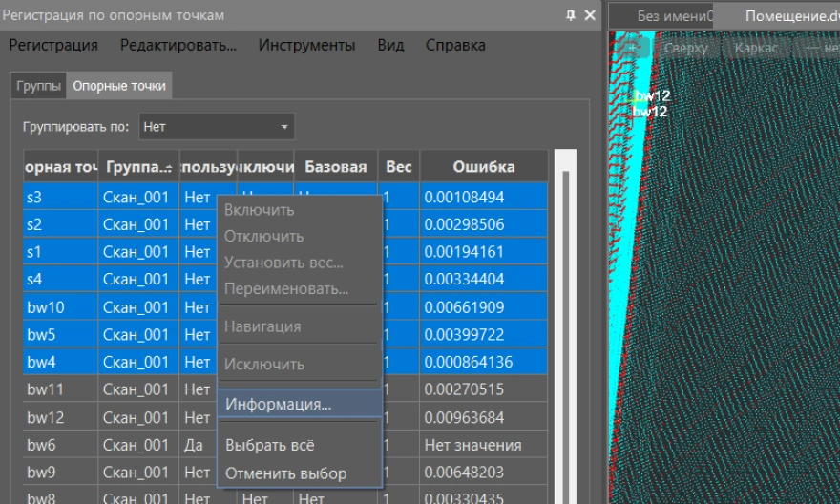
Task: Switch to the Группы tab
Action: point(39,85)
